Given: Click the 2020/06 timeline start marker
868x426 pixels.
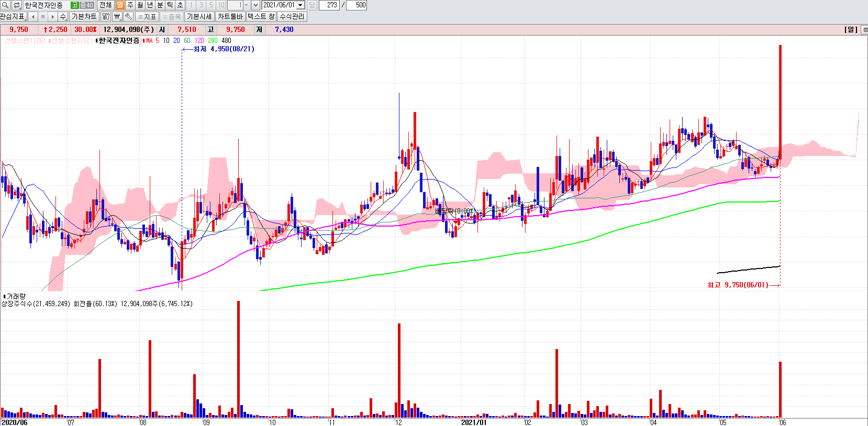Looking at the screenshot, I should (15, 422).
